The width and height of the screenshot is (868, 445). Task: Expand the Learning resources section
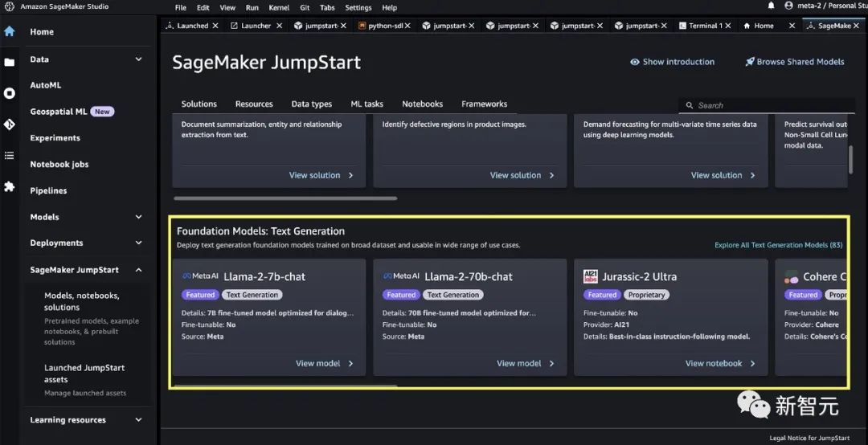coord(138,420)
